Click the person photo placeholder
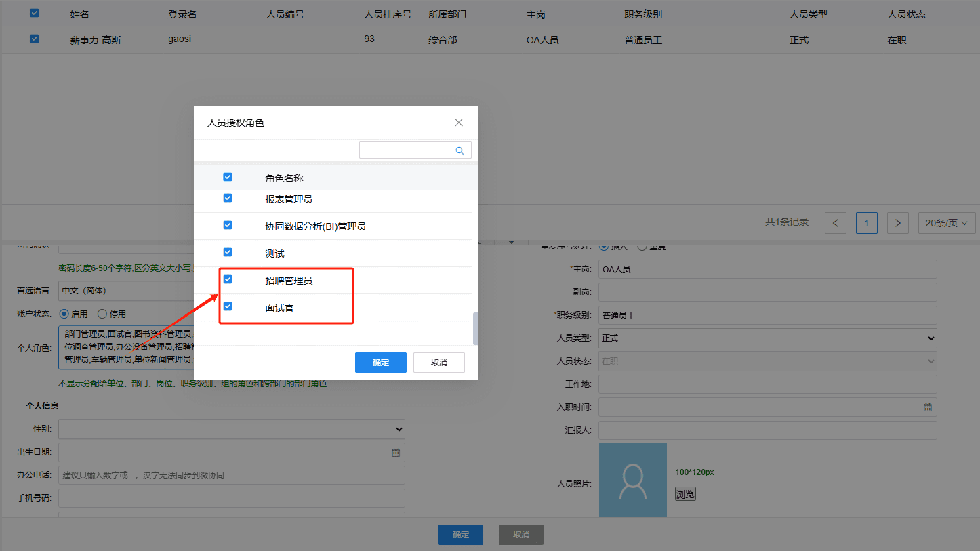 click(633, 480)
